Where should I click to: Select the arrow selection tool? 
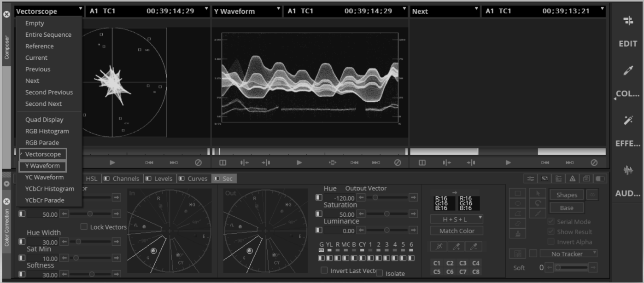[537, 193]
